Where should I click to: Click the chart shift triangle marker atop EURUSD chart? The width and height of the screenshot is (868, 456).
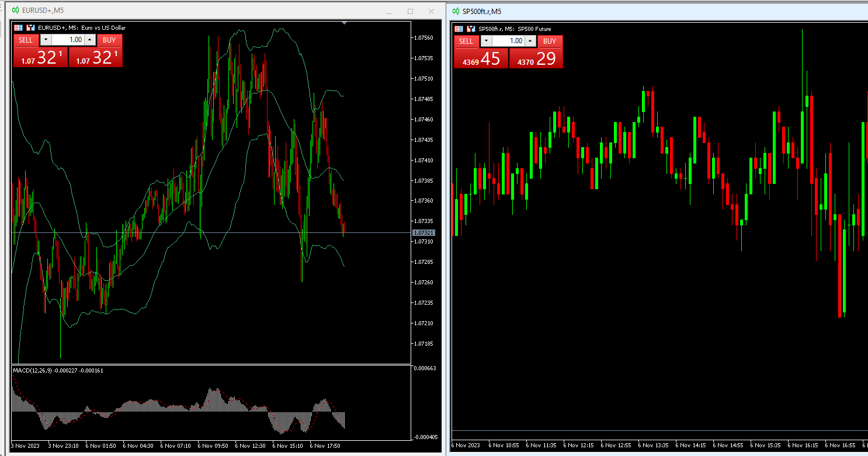click(x=345, y=23)
